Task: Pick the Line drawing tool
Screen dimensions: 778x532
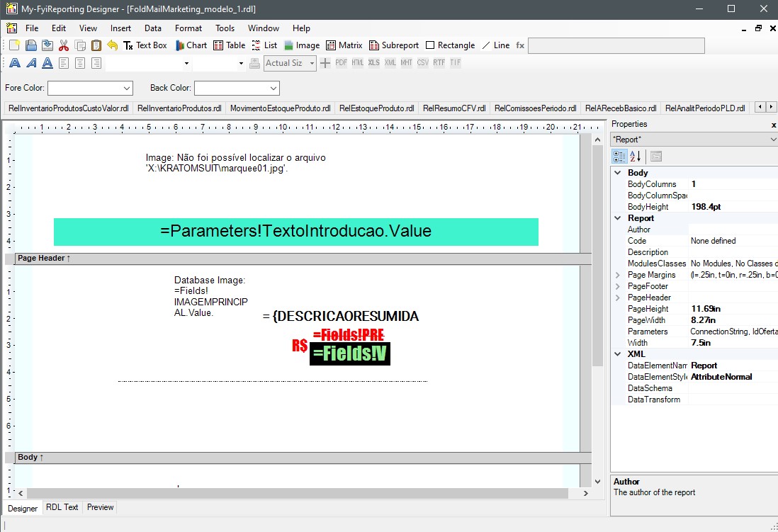Action: pyautogui.click(x=495, y=45)
